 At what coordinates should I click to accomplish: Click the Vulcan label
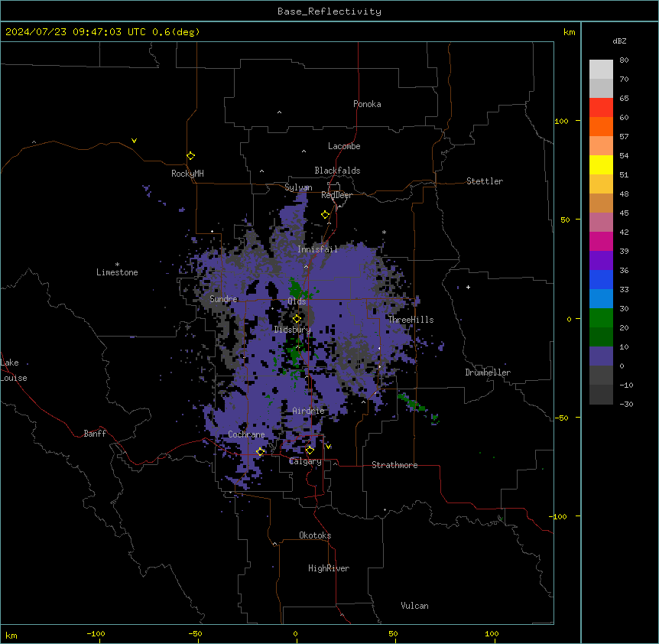[x=415, y=606]
